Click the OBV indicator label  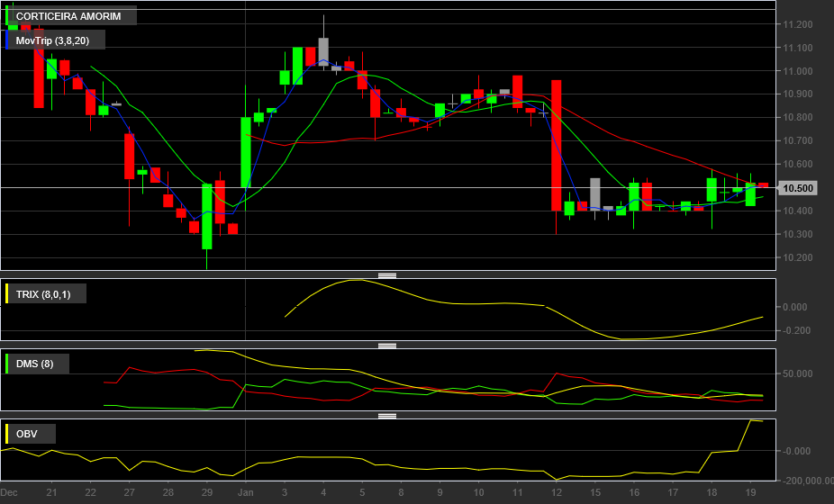click(30, 434)
